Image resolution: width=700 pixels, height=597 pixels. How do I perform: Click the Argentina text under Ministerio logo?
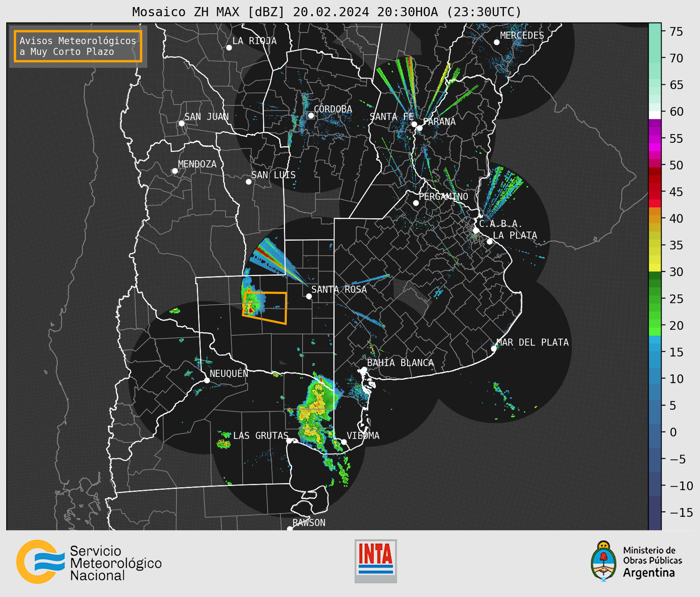[649, 573]
